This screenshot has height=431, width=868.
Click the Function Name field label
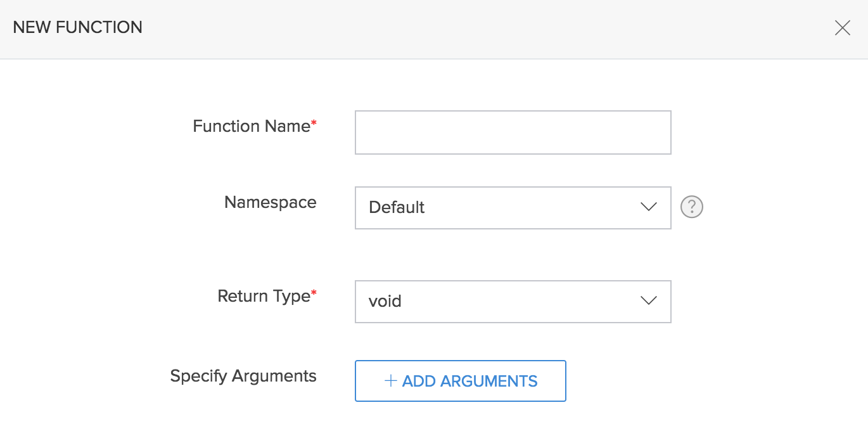coord(251,126)
